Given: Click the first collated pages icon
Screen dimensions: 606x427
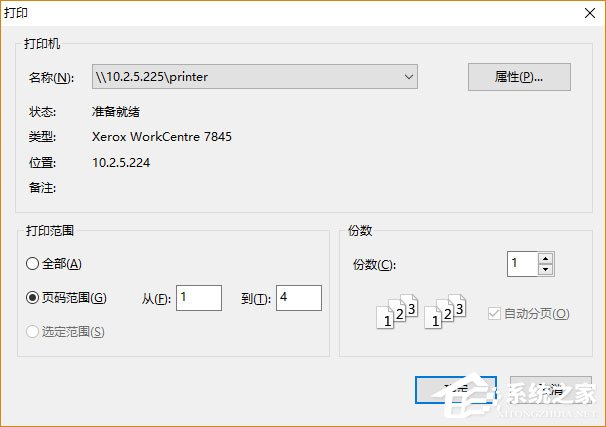Looking at the screenshot, I should coord(397,311).
